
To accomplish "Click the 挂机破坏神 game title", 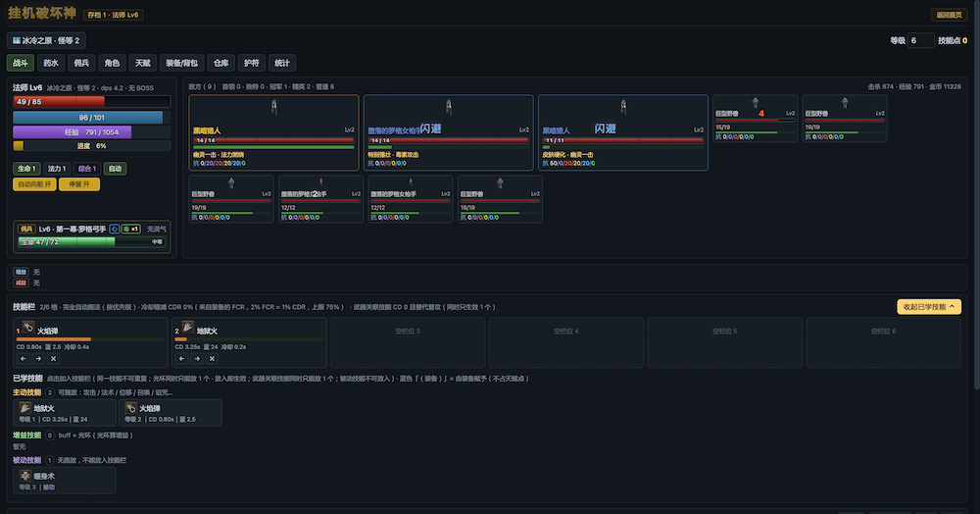I will [x=42, y=13].
